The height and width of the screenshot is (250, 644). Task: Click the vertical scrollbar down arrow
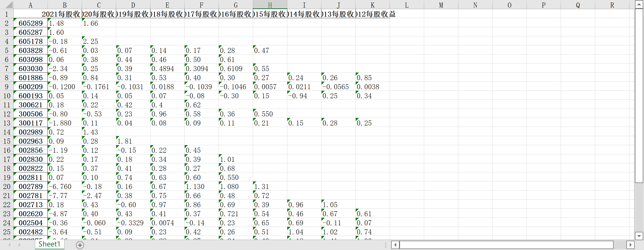click(639, 236)
